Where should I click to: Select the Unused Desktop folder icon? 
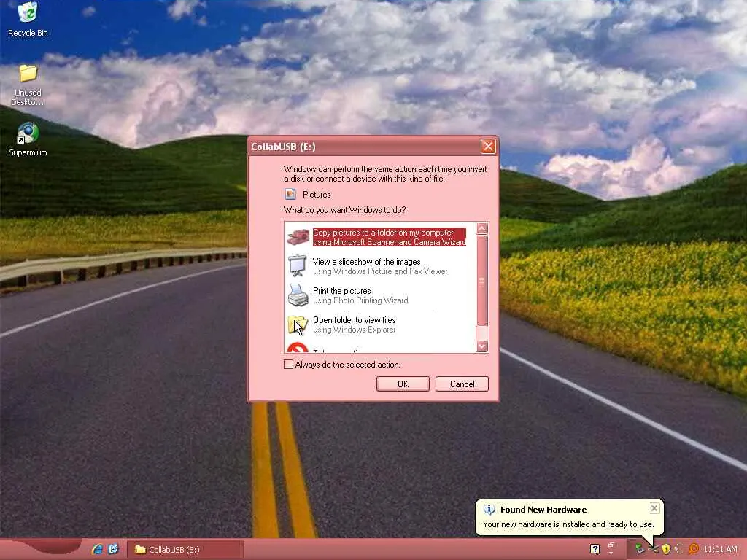click(x=28, y=85)
